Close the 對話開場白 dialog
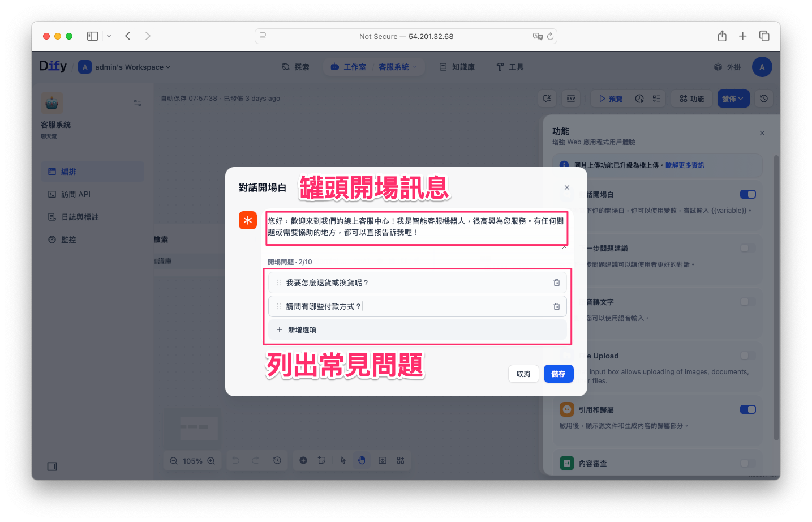812x522 pixels. point(566,187)
